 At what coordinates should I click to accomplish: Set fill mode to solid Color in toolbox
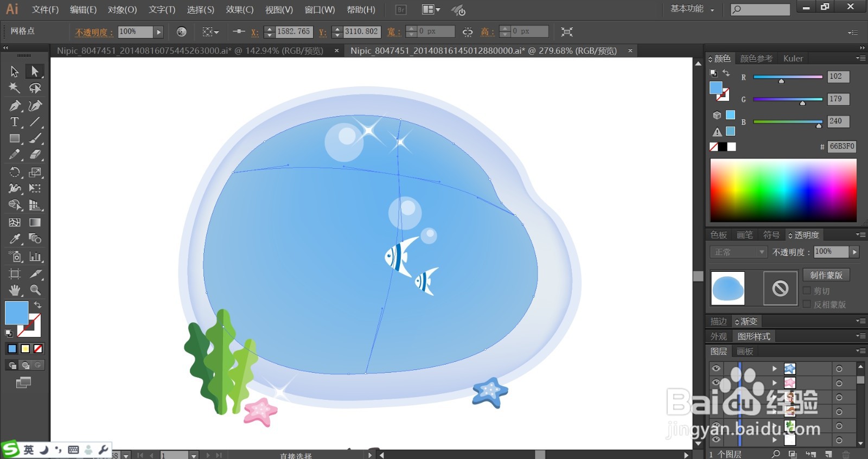click(x=12, y=349)
